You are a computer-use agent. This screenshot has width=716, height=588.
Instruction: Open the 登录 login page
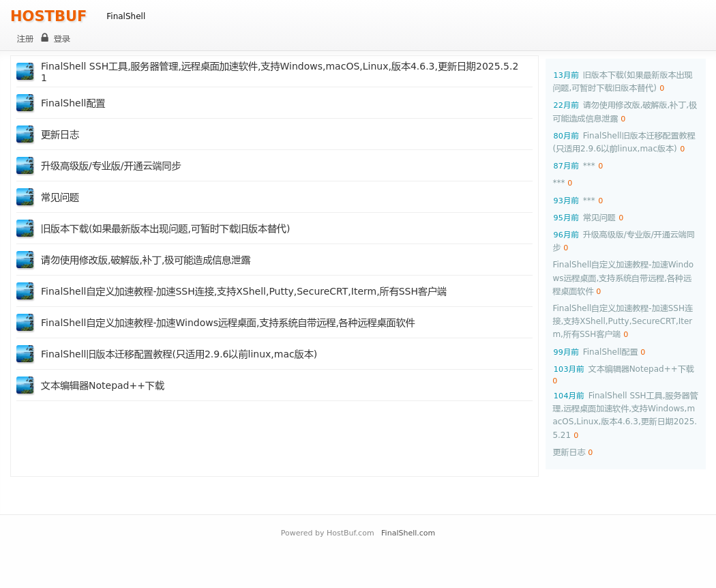[x=62, y=39]
